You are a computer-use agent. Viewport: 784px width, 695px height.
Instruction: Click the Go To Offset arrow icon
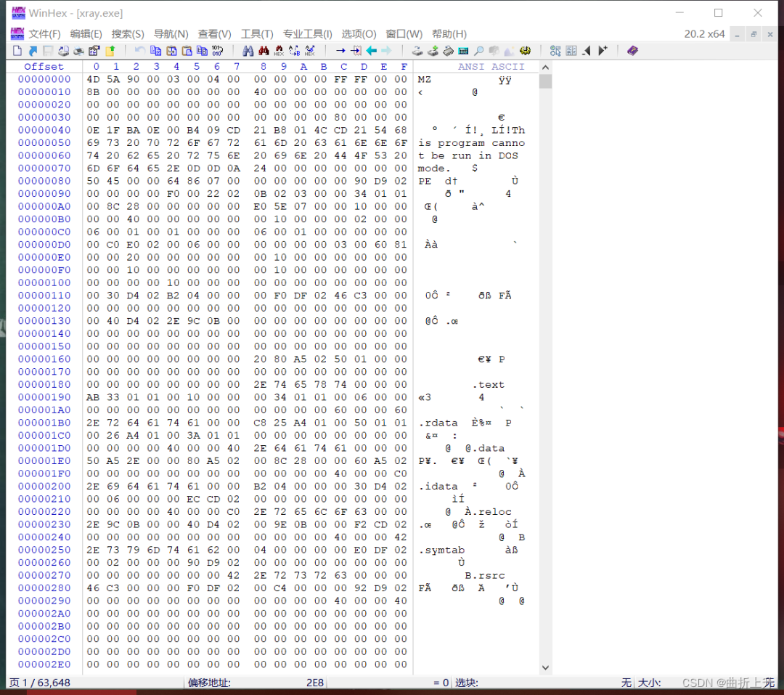click(340, 51)
